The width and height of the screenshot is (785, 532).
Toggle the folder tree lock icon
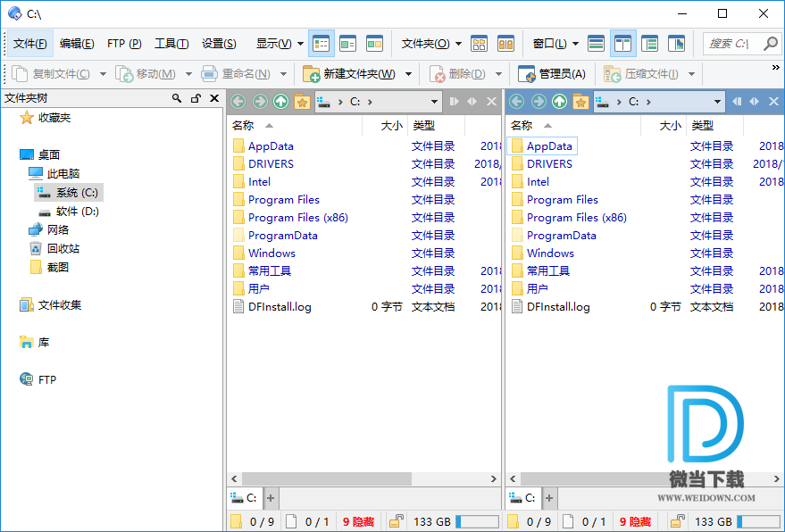tap(196, 98)
